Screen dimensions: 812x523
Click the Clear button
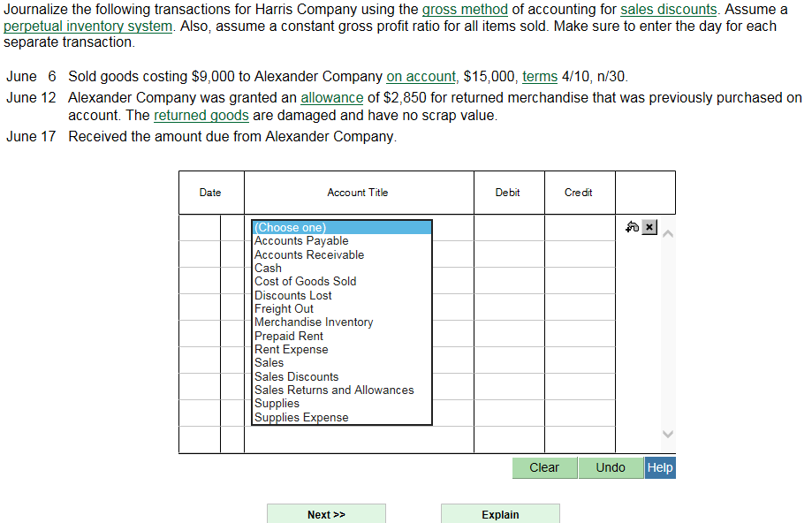point(544,467)
